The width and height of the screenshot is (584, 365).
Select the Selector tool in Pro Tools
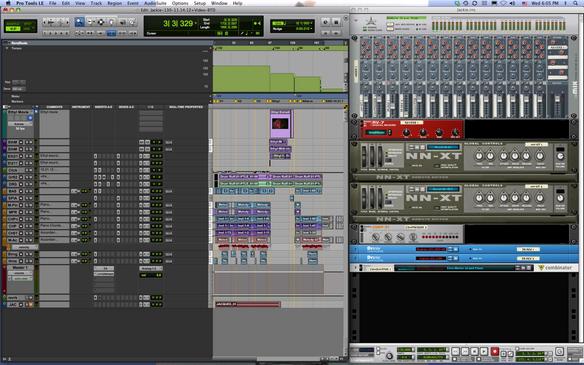coord(101,22)
